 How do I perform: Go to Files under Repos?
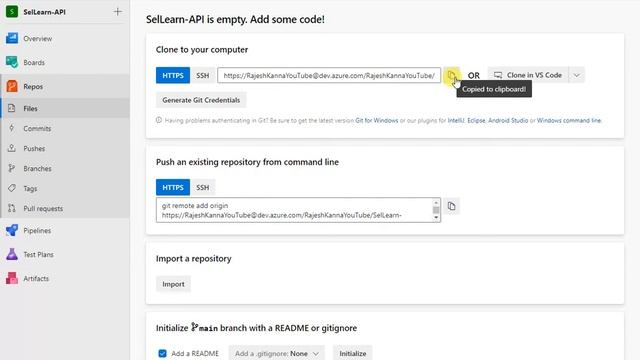point(65,109)
